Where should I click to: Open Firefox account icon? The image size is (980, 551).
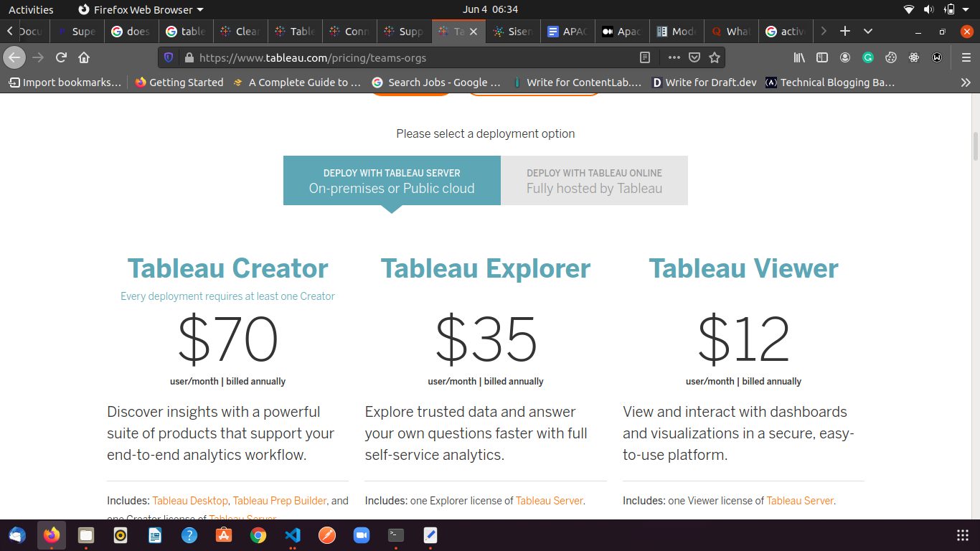pyautogui.click(x=845, y=57)
